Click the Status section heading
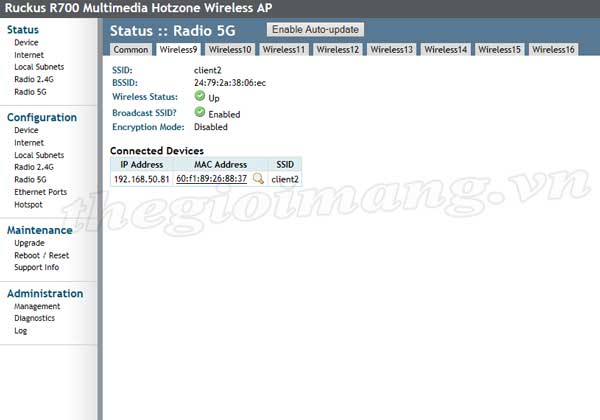The image size is (600, 420). coord(23,29)
